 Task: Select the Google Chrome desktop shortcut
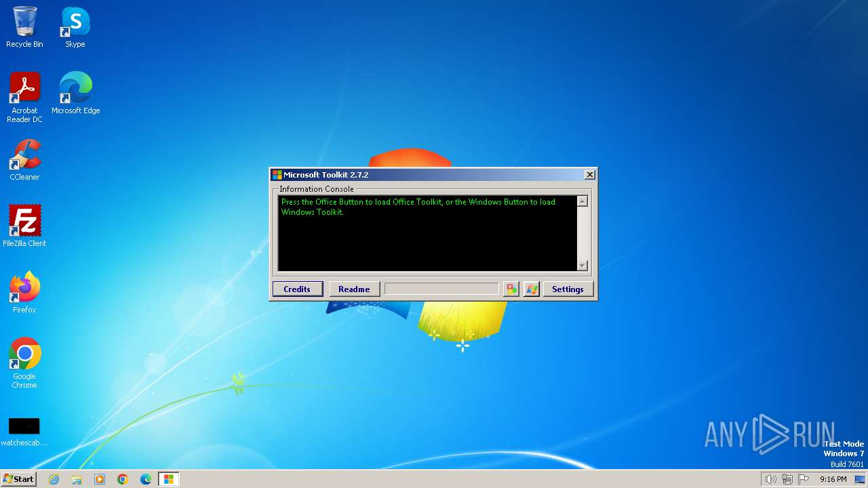[24, 363]
